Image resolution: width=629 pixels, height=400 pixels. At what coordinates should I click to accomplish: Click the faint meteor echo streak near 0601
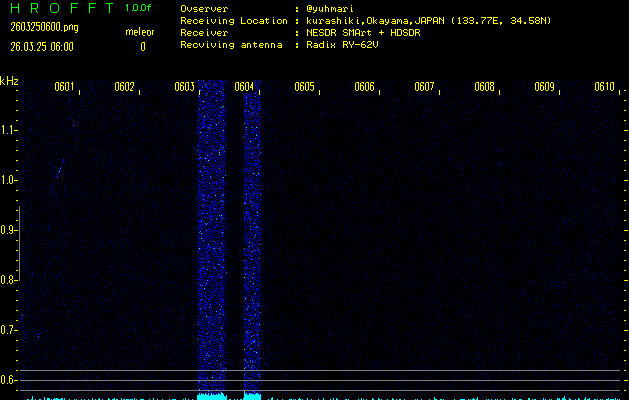(x=61, y=168)
